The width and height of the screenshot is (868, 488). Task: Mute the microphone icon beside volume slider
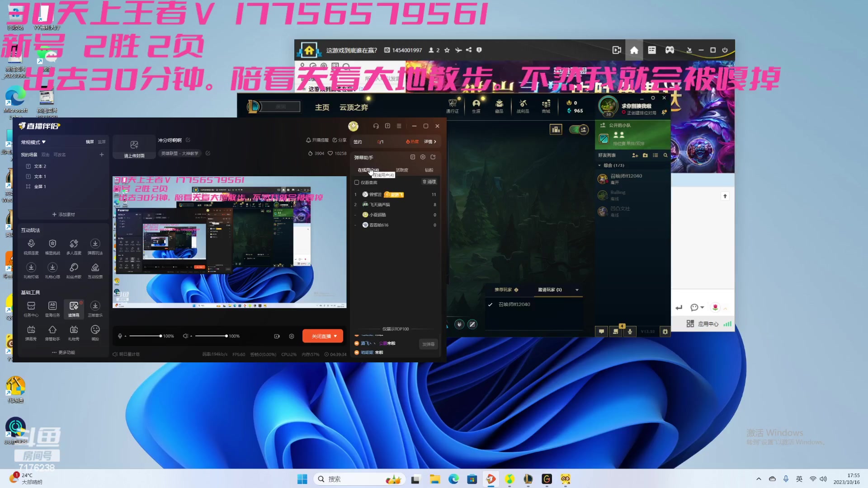click(x=120, y=336)
